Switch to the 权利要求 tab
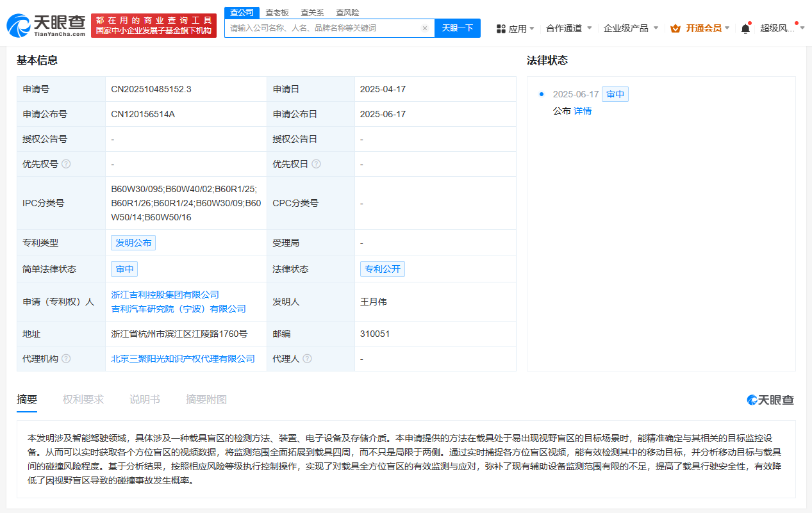 pyautogui.click(x=83, y=400)
